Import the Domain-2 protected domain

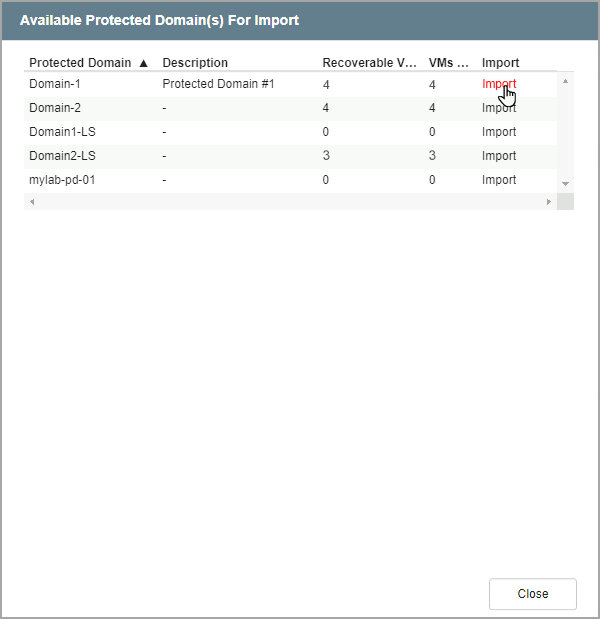coord(499,108)
